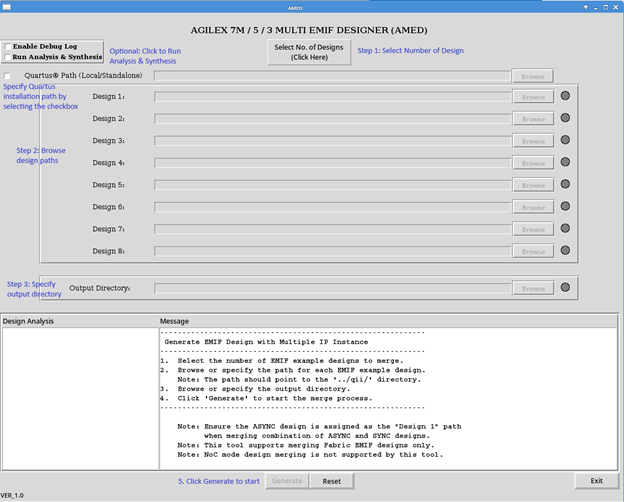Viewport: 624px width, 502px height.
Task: Check the Quartus Path Local/Standalone checkbox
Action: coord(7,76)
